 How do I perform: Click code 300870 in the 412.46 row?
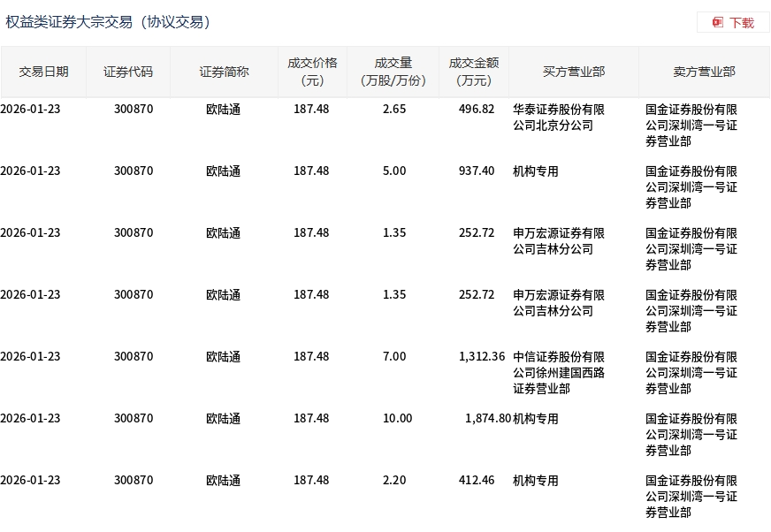(134, 481)
